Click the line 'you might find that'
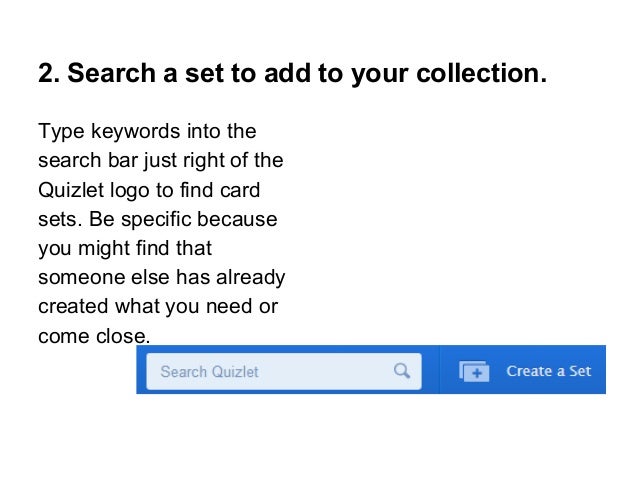The image size is (638, 479). coord(125,248)
